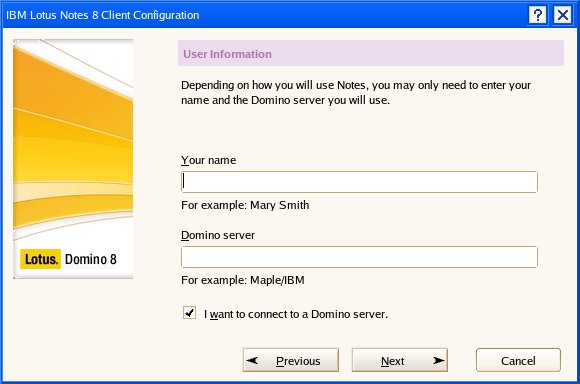Click the 'For example: Maple/IBM' hint
580x384 pixels.
coord(243,280)
